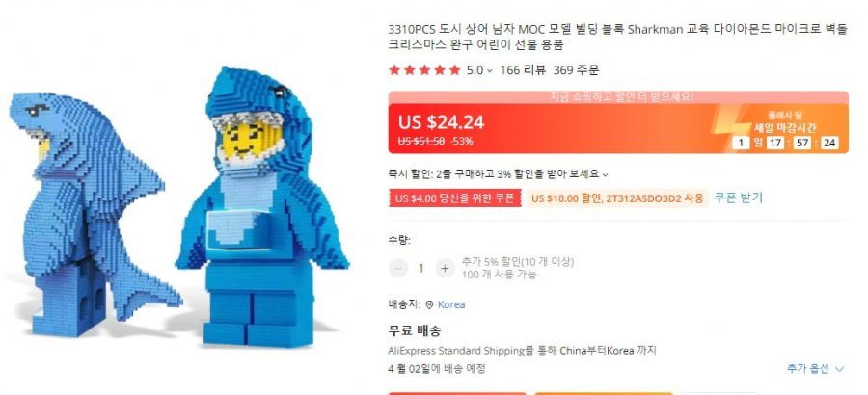Open the 166 리뷰 reviews link
Viewport: 868px width, 395px height.
point(523,70)
